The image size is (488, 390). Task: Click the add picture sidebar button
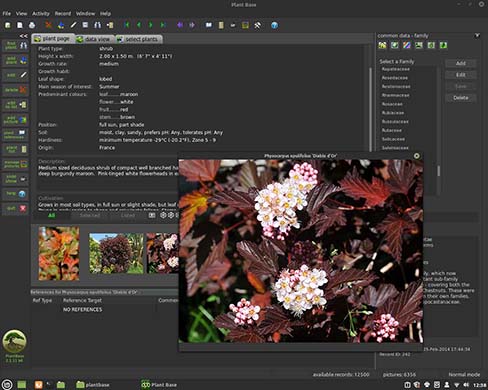tap(16, 120)
